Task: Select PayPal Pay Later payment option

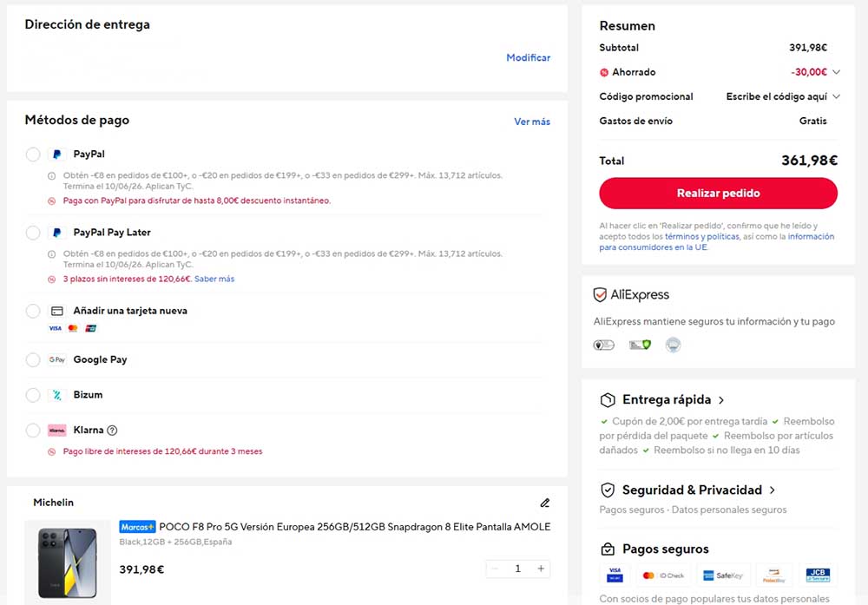Action: point(33,233)
